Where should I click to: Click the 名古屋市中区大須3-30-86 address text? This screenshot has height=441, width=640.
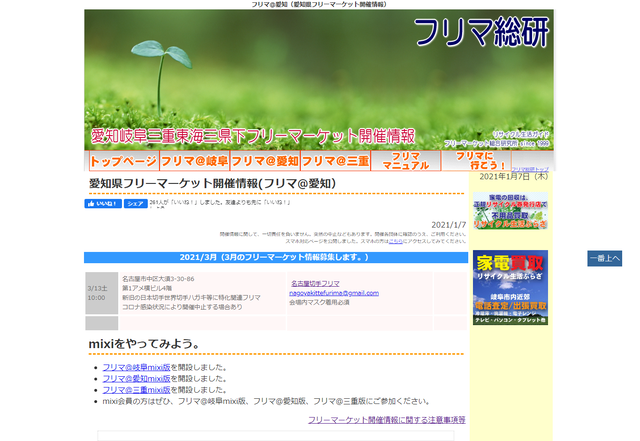point(158,279)
